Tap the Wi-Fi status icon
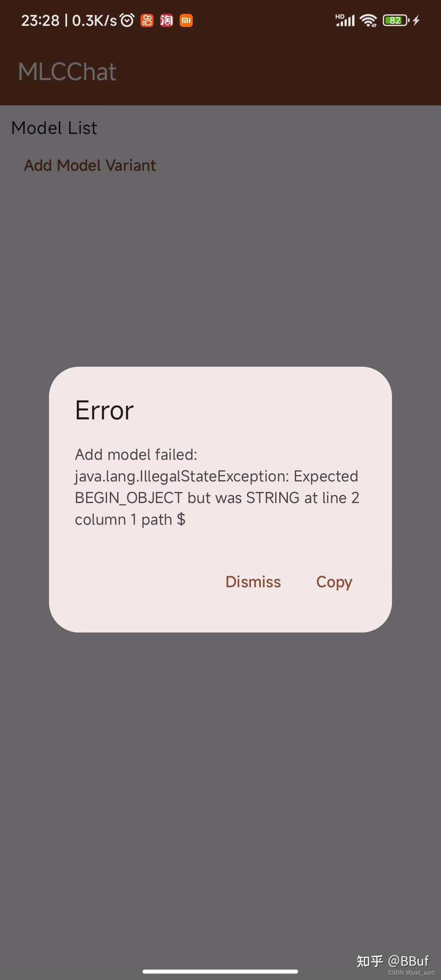This screenshot has height=980, width=441. coord(369,20)
